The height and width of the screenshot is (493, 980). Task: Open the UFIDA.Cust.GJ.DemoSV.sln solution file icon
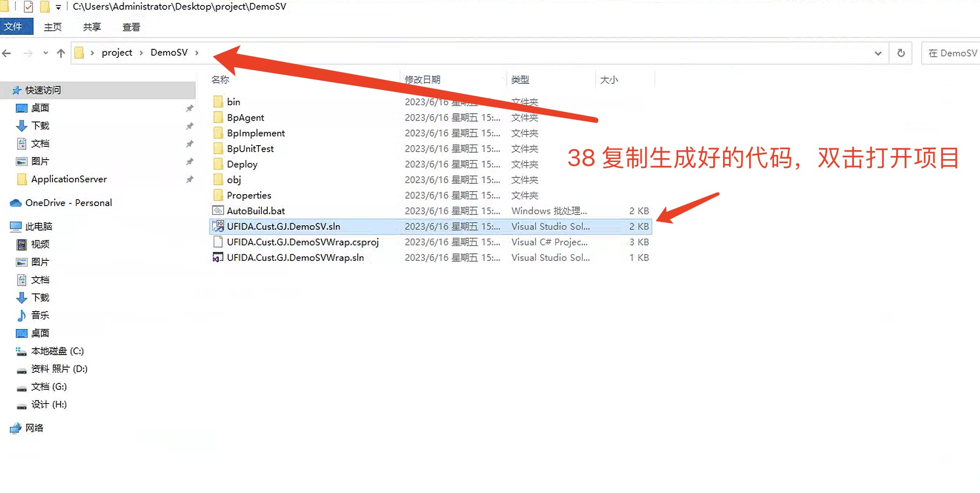point(218,226)
